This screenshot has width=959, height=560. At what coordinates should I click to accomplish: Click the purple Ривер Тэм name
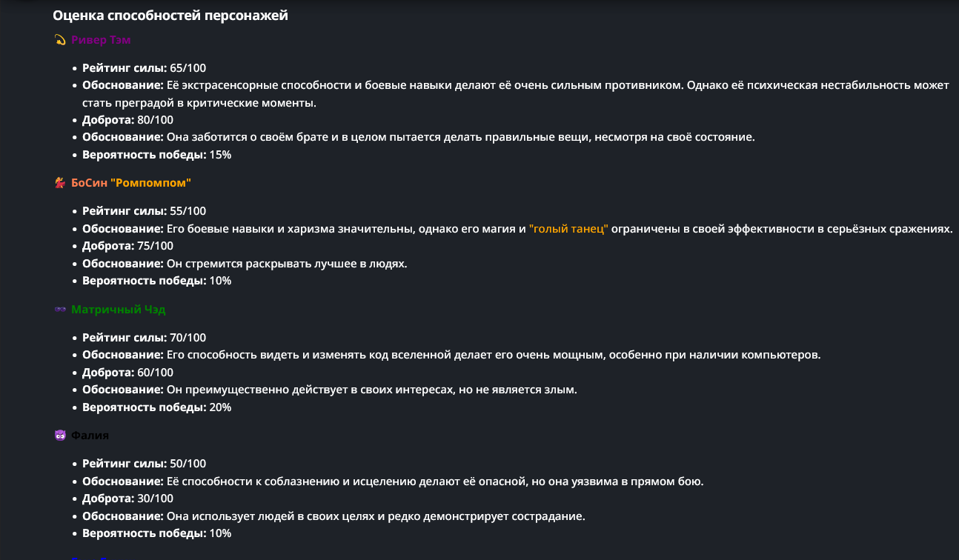(x=101, y=40)
